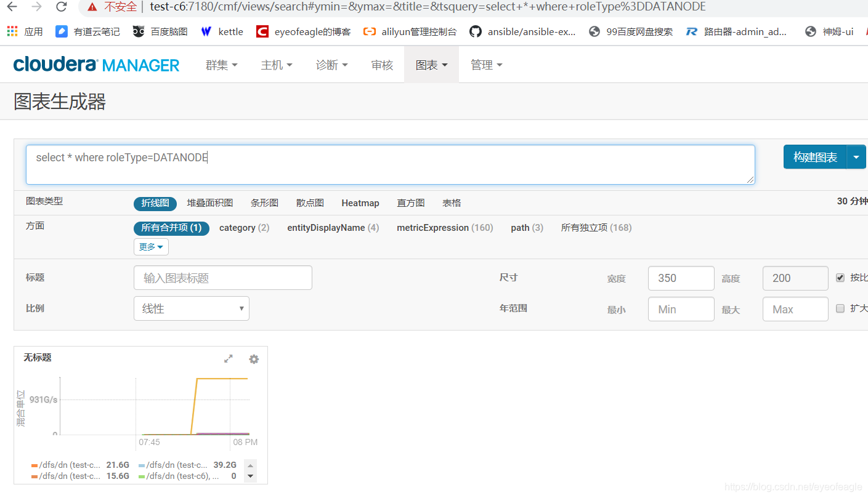868x498 pixels.
Task: Select the category (2) facet
Action: 245,228
